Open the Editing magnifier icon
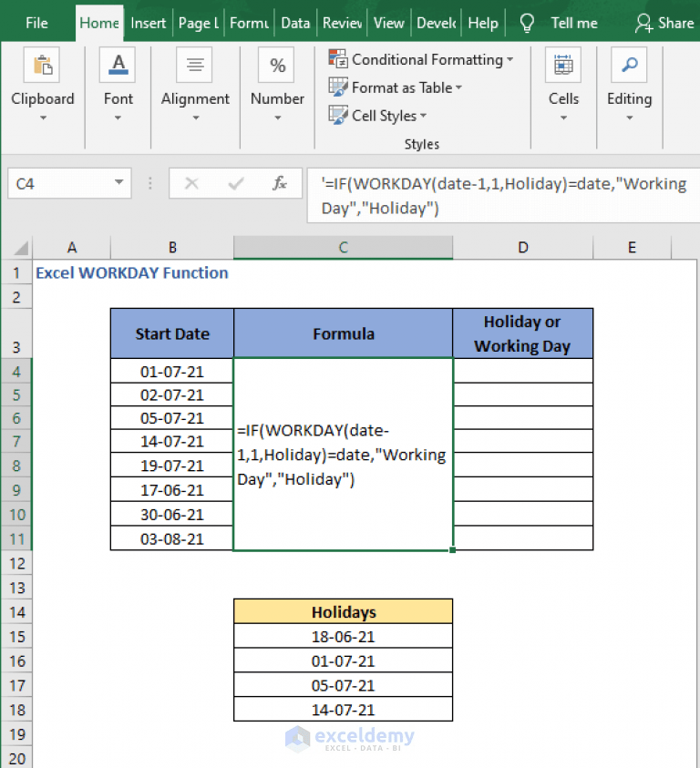 [x=630, y=65]
